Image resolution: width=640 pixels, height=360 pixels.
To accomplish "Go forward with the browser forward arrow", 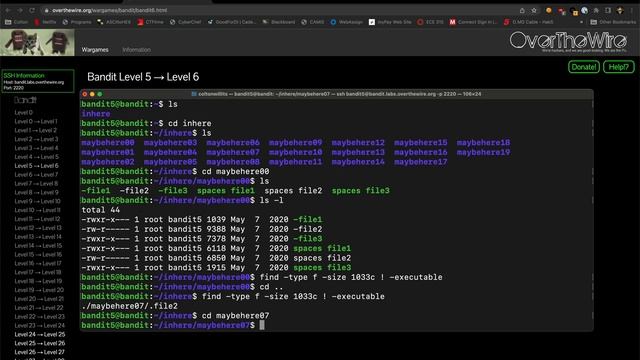I will coord(20,10).
